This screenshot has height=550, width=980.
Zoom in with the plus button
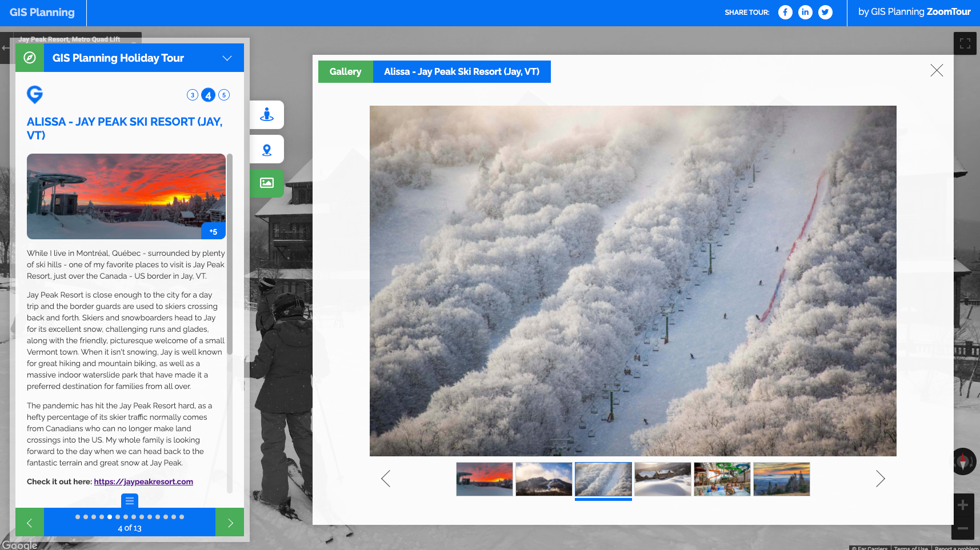962,505
